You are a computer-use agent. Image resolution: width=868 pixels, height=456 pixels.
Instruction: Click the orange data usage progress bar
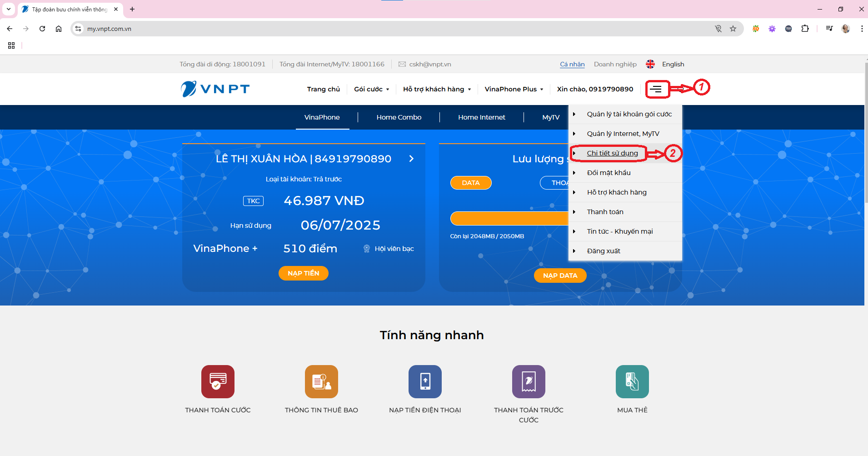point(509,218)
